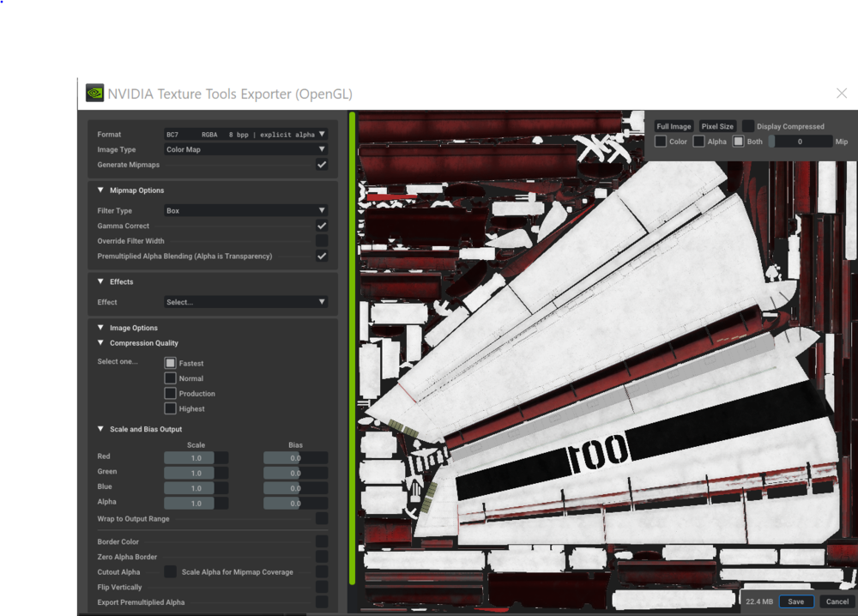Select the Highest compression quality option
The height and width of the screenshot is (616, 858).
coord(170,408)
